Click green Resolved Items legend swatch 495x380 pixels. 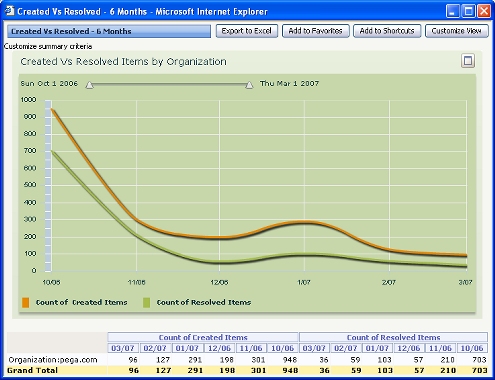point(146,302)
